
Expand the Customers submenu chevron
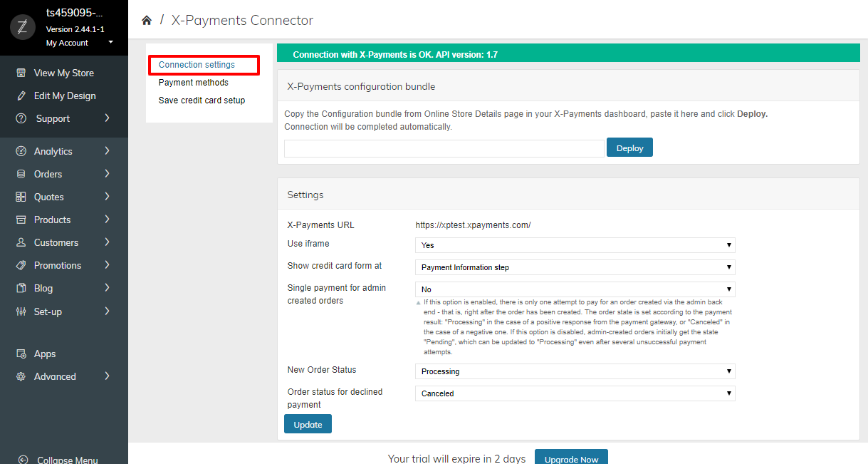pyautogui.click(x=107, y=242)
